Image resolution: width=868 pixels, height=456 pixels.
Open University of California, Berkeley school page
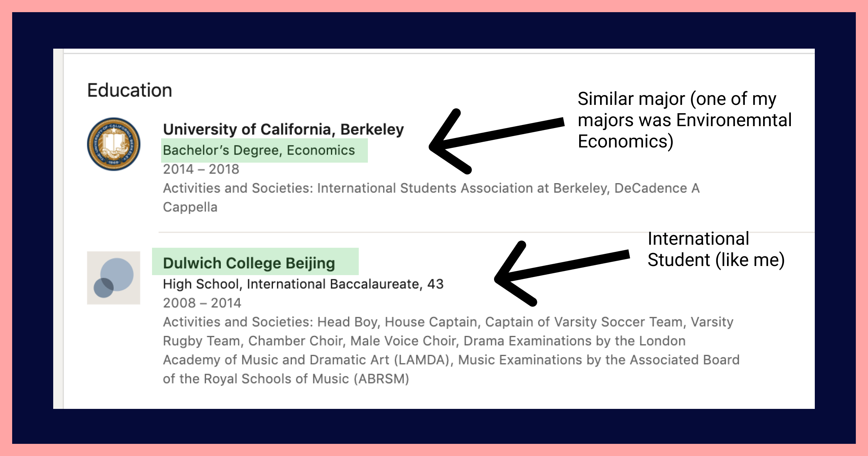click(283, 130)
